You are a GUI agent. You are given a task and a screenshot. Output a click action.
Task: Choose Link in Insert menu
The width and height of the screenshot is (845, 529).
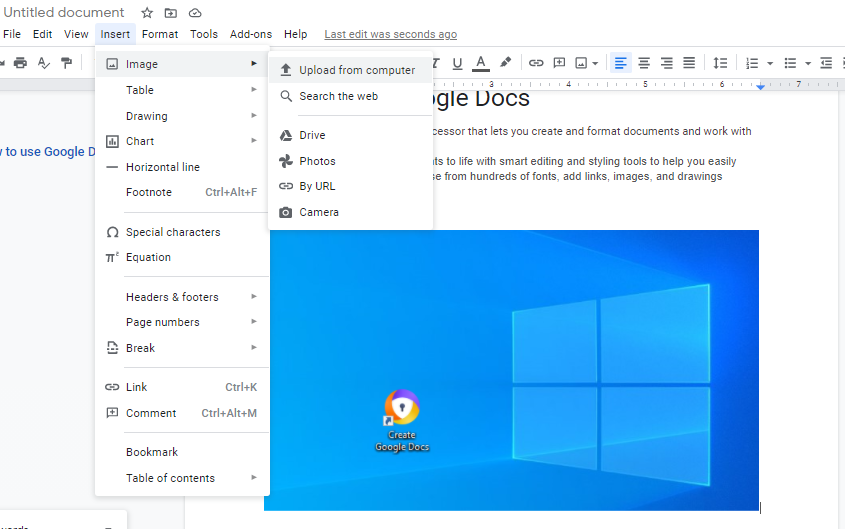click(182, 387)
